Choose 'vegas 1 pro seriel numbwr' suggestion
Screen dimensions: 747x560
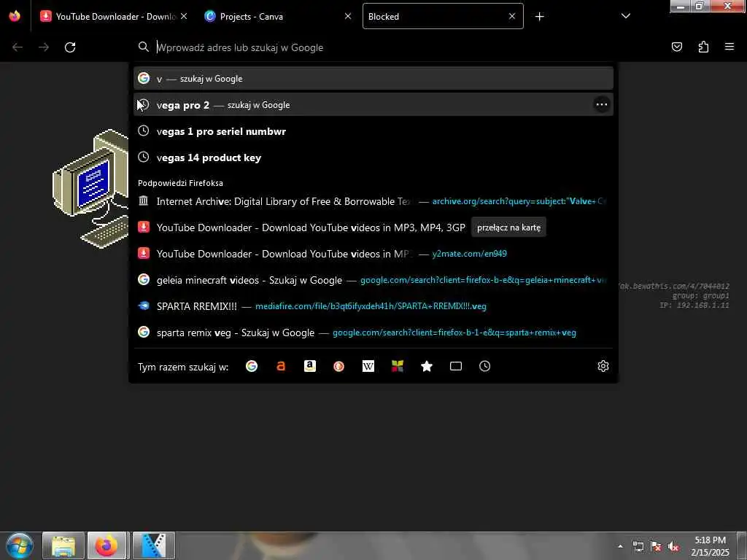tap(373, 131)
